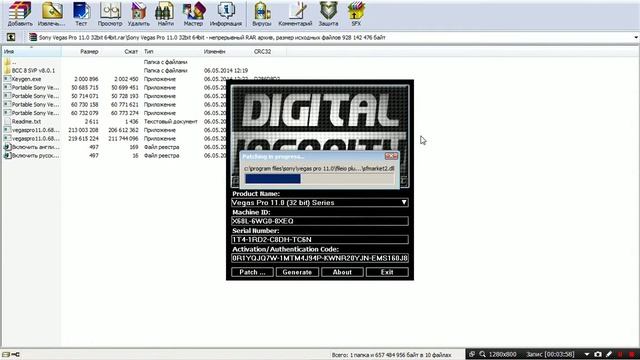Launch the Мастер (Wizard) tool

tap(193, 14)
